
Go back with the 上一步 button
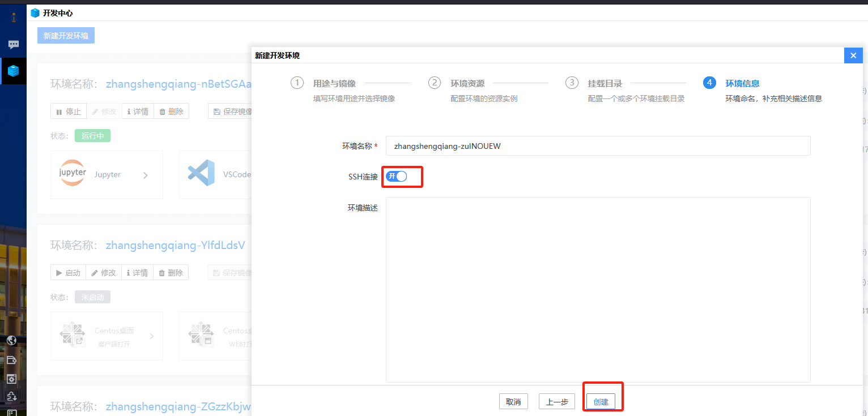557,402
